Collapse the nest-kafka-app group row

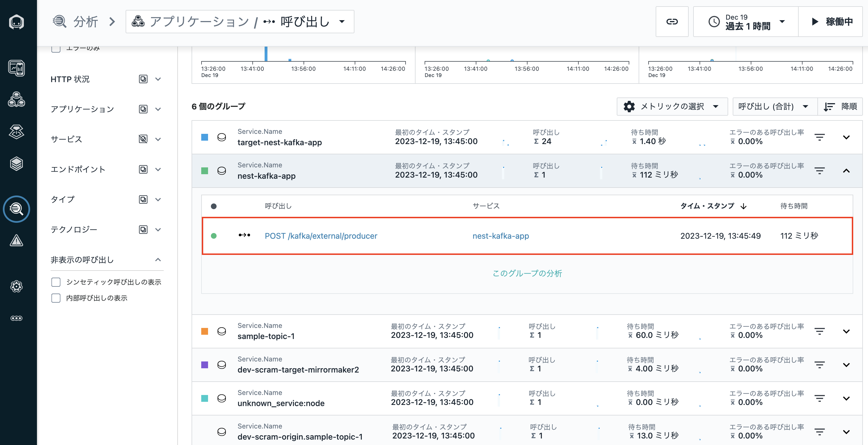tap(846, 171)
